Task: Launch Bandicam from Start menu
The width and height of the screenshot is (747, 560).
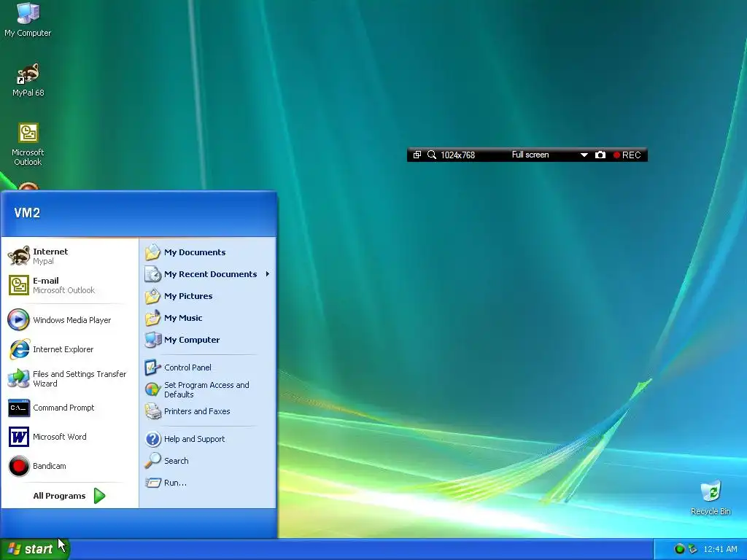Action: pos(69,466)
